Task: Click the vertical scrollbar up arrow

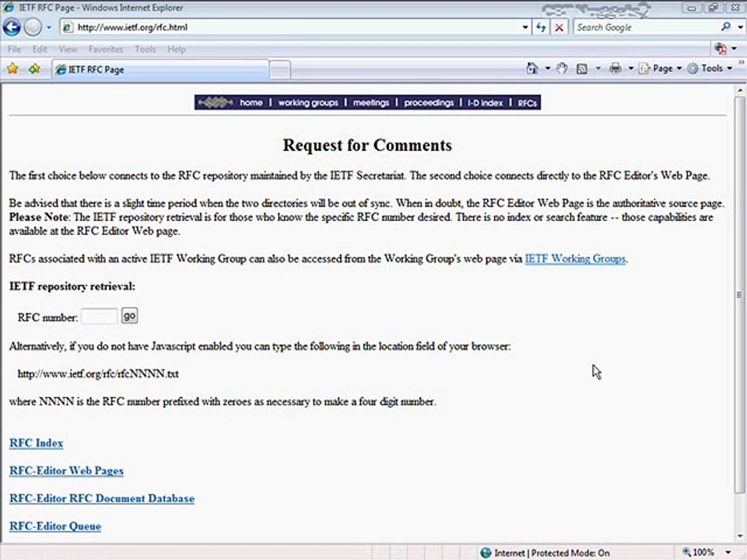Action: pyautogui.click(x=740, y=89)
